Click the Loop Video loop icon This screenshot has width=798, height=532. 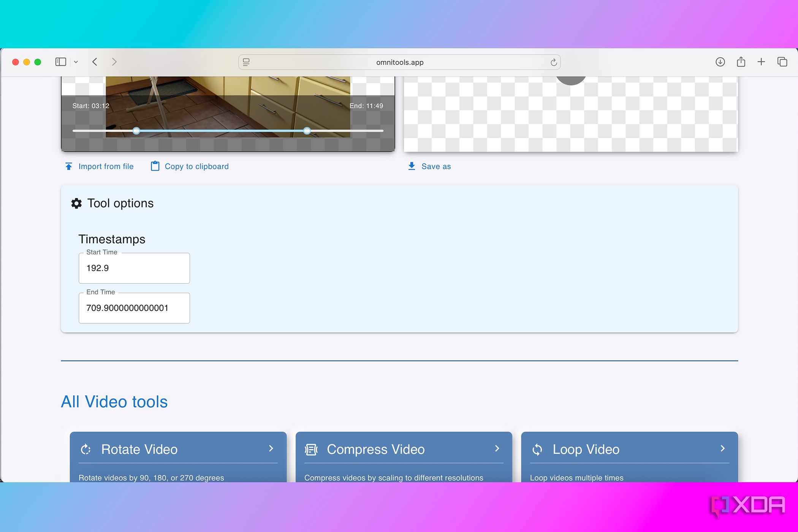tap(537, 450)
